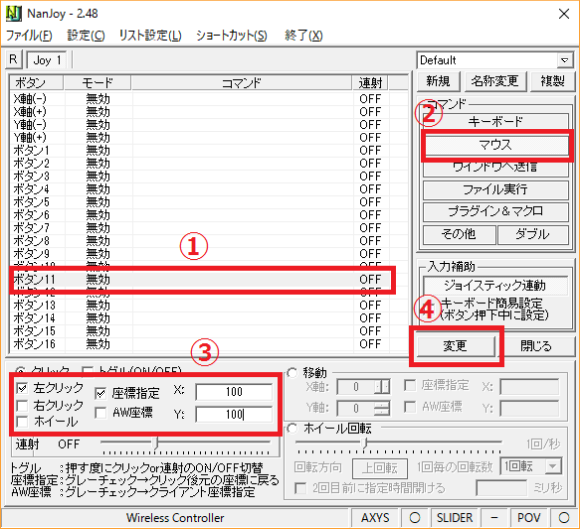Select the Y軸(-) row

(x=209, y=125)
